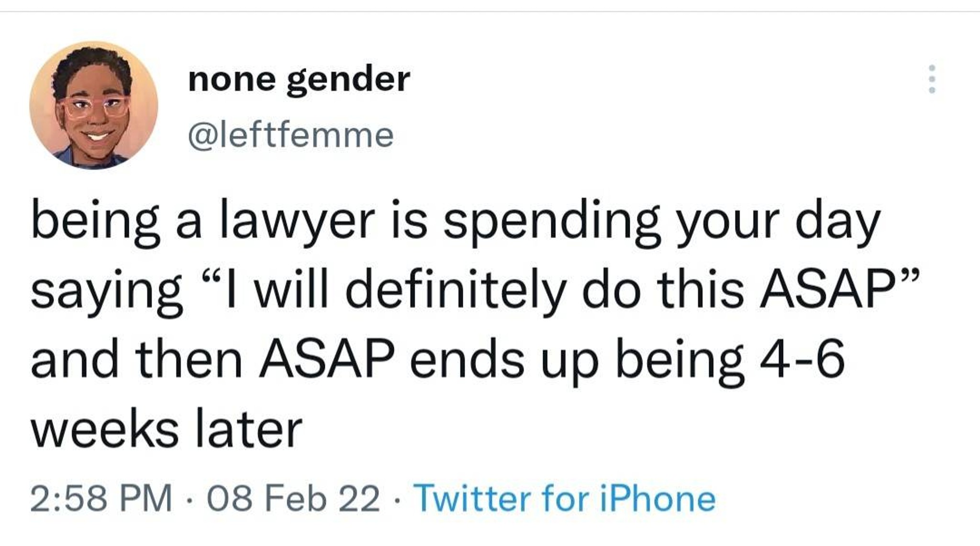Open the @leftfemme handle link
The width and height of the screenshot is (980, 546).
pyautogui.click(x=291, y=135)
